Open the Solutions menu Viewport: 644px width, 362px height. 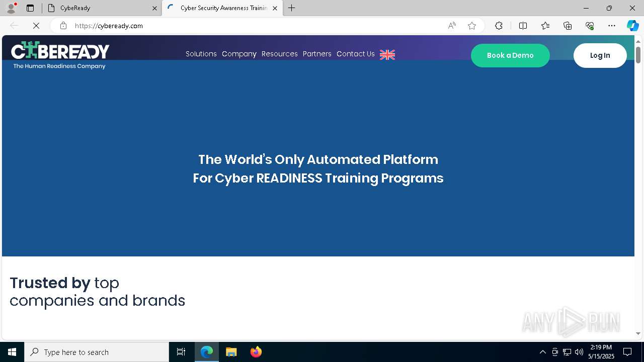[x=201, y=54]
